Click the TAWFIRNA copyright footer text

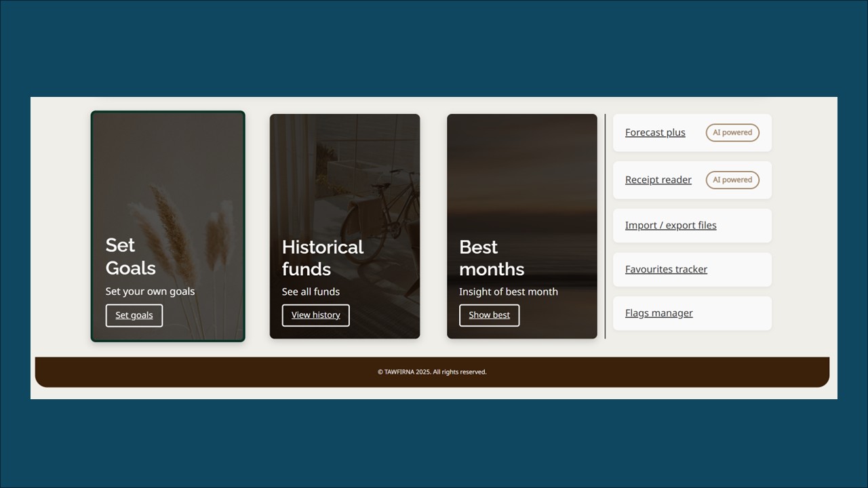point(433,371)
